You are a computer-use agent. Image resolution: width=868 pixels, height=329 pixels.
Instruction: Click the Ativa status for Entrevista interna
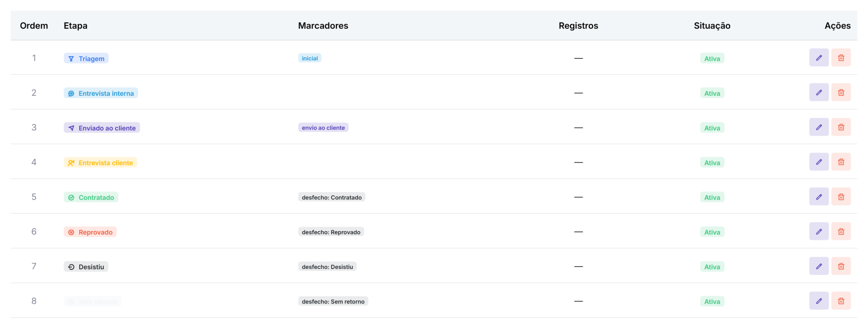click(x=712, y=93)
